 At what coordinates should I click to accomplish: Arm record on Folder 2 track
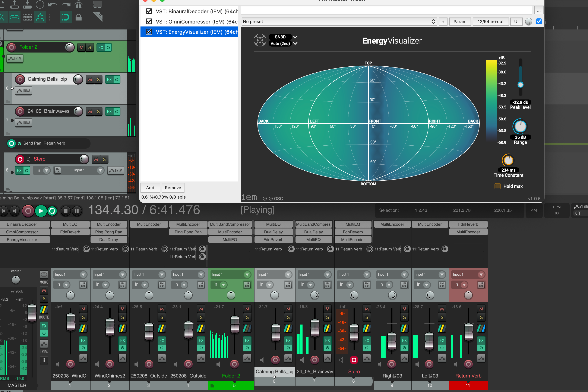11,47
